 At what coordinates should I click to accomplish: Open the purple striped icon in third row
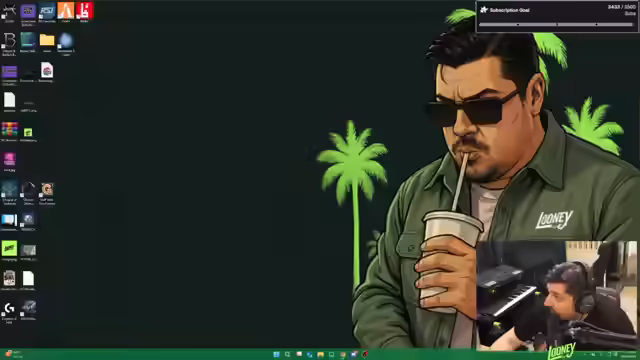point(9,72)
